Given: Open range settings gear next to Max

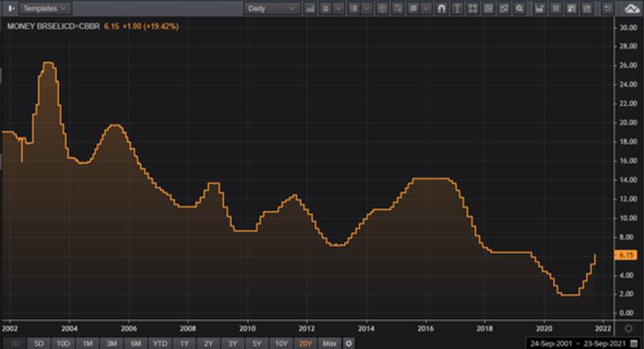Looking at the screenshot, I should click(349, 343).
